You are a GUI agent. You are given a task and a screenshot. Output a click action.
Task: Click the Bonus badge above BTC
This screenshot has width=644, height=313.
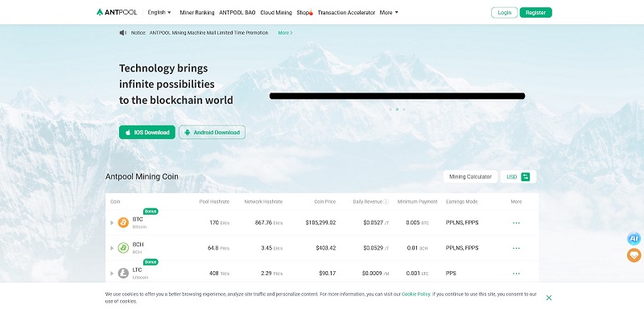pos(151,211)
